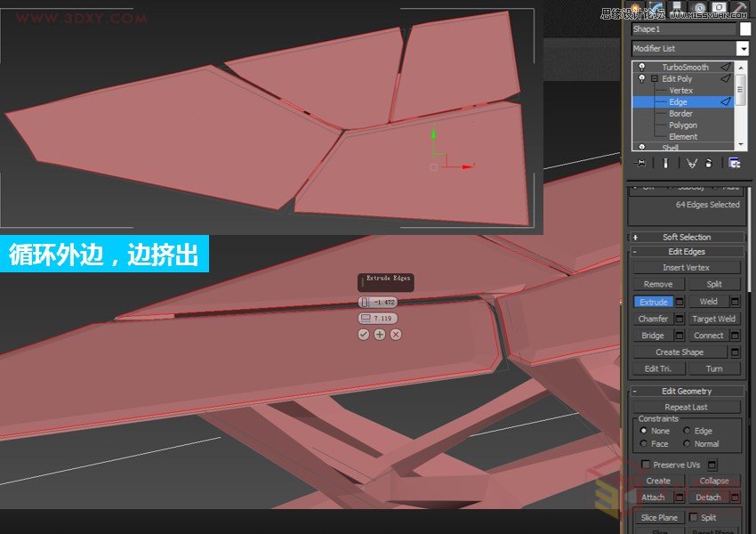Select the Edge constraint radio button
Screen dimensions: 756x534
click(x=687, y=431)
